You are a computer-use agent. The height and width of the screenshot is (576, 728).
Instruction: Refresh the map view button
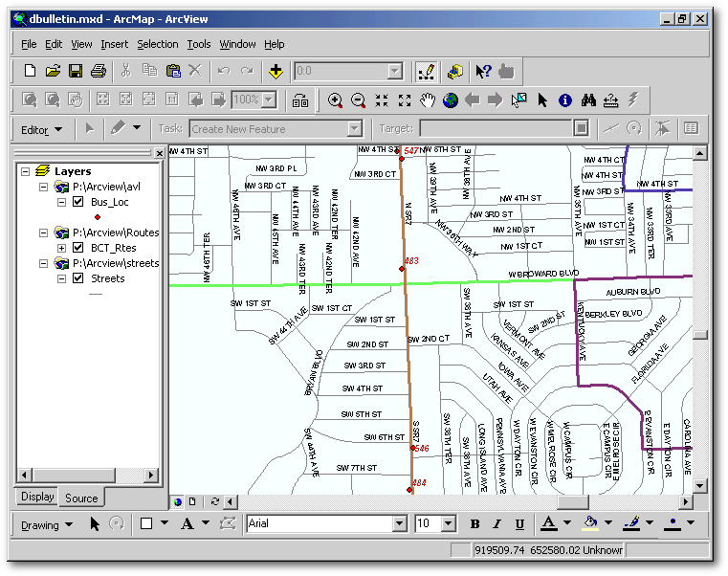pyautogui.click(x=214, y=501)
